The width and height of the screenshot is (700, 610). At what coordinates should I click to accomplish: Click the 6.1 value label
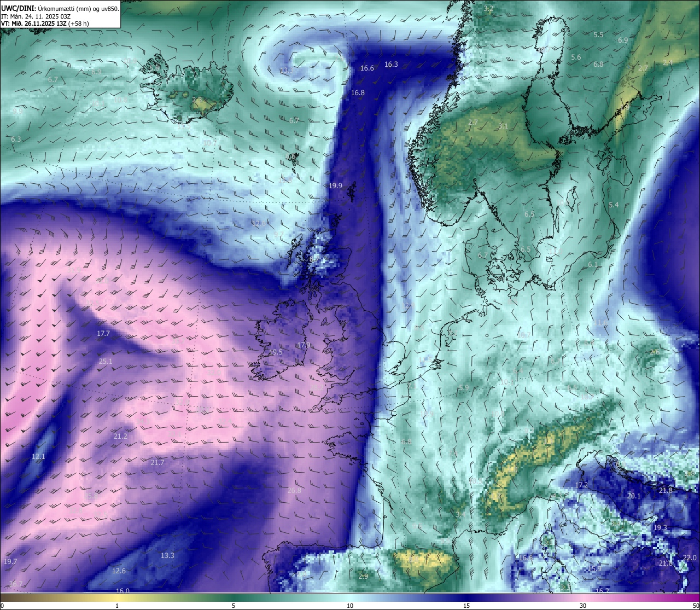pyautogui.click(x=593, y=264)
